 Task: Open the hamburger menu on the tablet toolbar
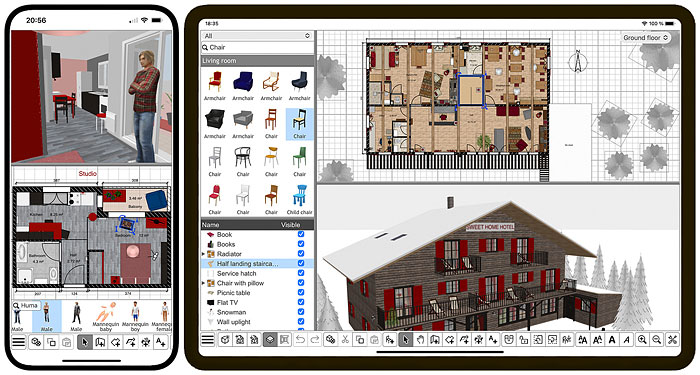(208, 340)
